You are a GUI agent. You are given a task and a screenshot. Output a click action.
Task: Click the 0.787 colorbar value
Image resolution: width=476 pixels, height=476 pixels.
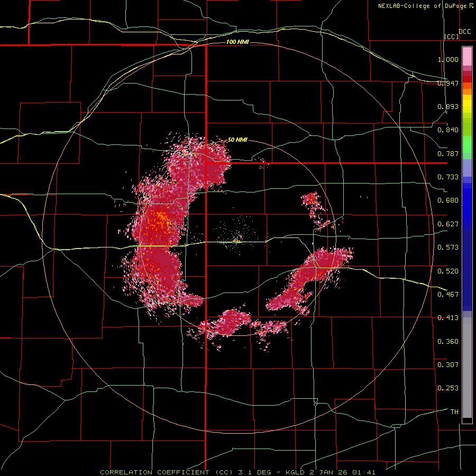[x=448, y=153]
